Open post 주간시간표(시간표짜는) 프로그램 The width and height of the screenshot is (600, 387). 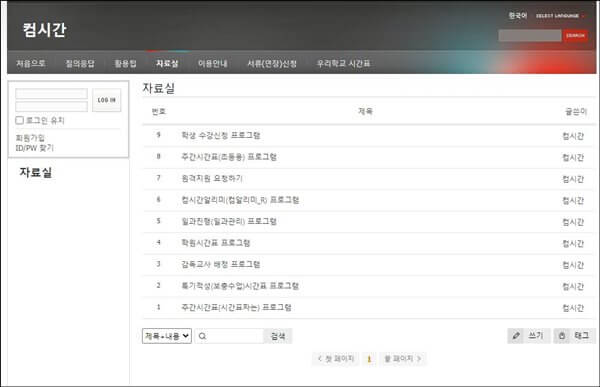pos(236,307)
